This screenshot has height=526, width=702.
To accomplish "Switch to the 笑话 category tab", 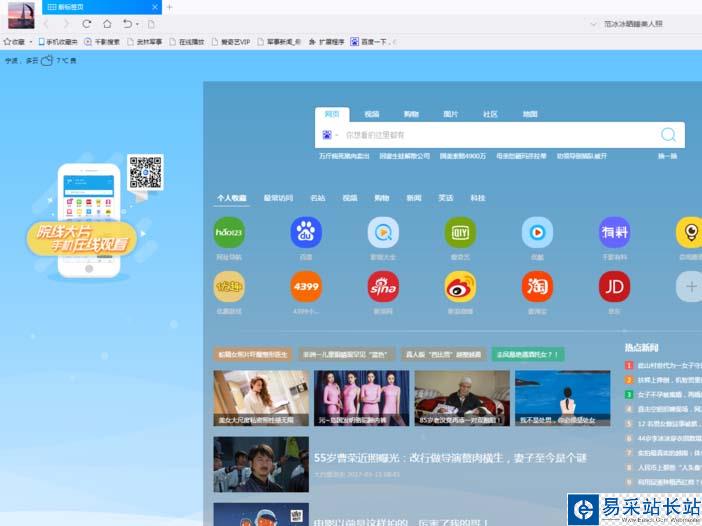I will pos(445,198).
